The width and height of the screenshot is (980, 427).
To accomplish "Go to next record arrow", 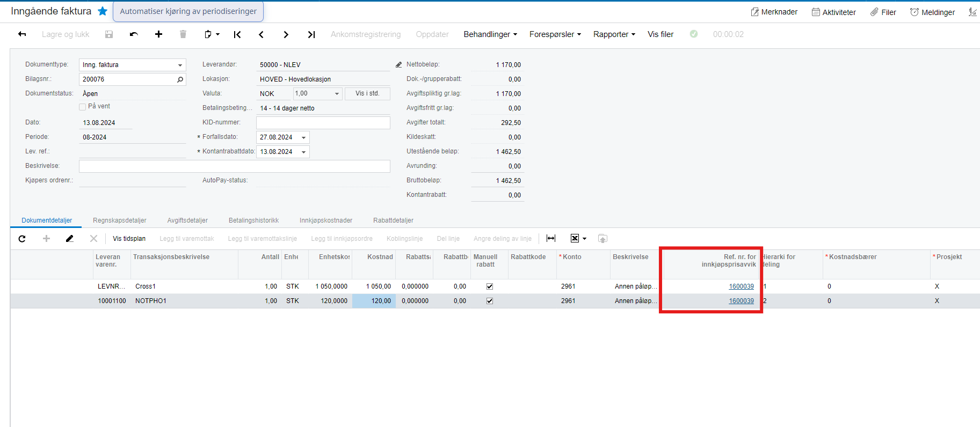I will tap(286, 34).
